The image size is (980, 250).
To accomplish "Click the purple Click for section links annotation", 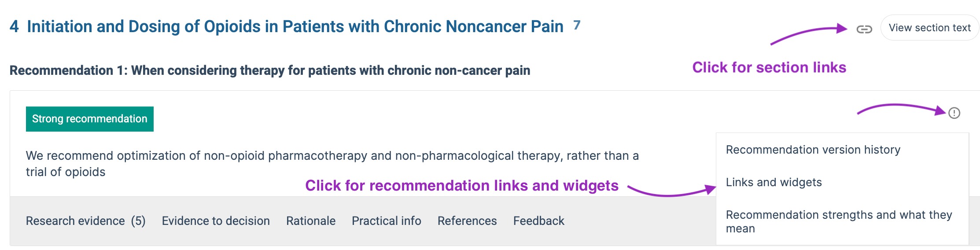I will (769, 67).
